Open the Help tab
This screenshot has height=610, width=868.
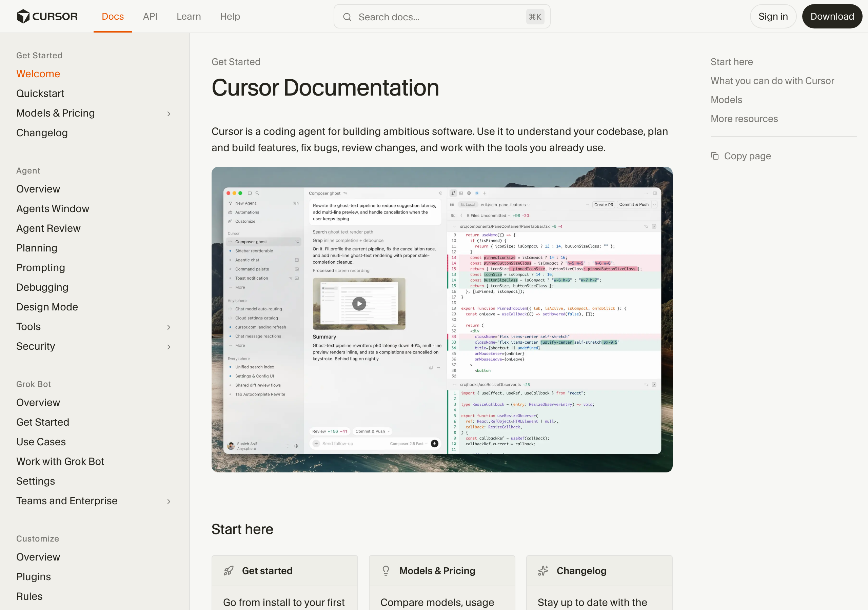[230, 16]
